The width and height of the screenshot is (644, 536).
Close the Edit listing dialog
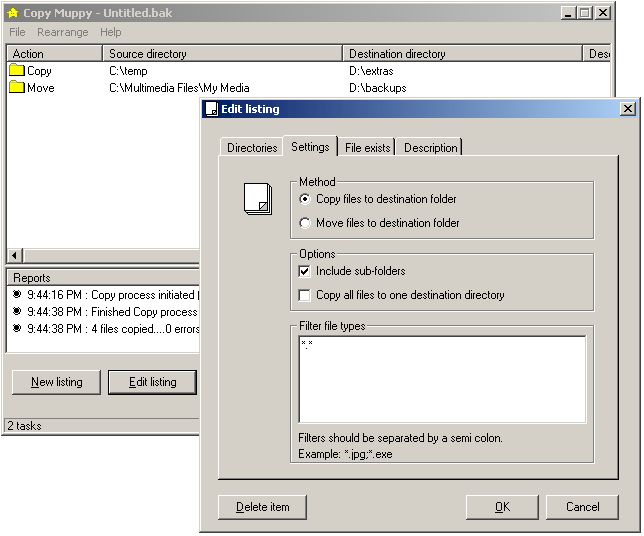point(628,109)
